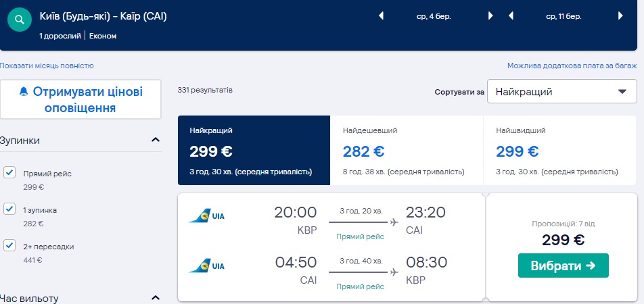Viewport: 644px width, 304px height.
Task: Open the Сортувати за dropdown
Action: point(561,92)
